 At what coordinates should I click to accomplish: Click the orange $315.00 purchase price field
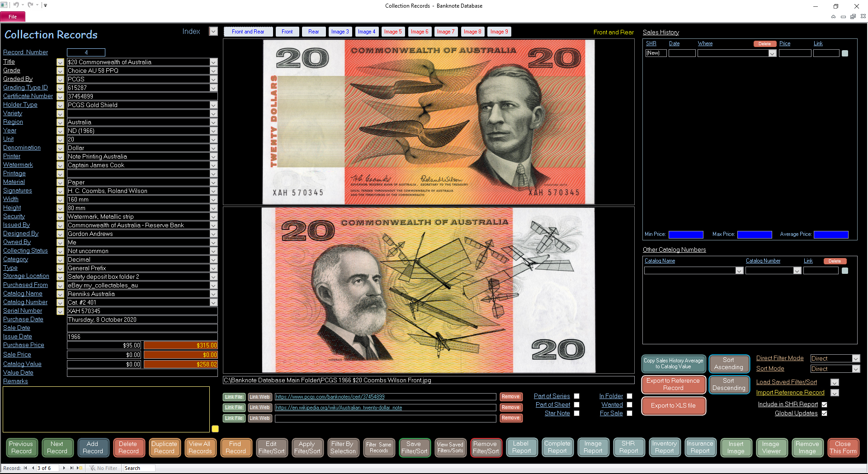[181, 345]
